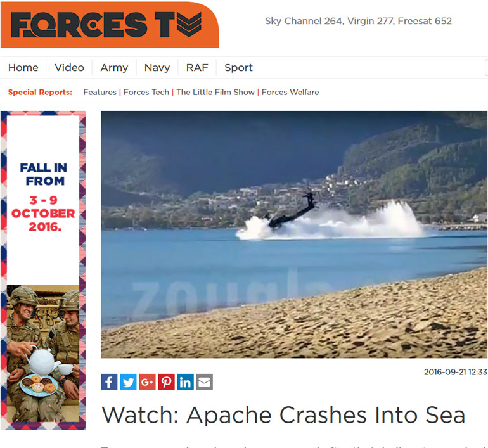Screen dimensions: 488x448
Task: Email this article via envelope icon
Action: [x=205, y=381]
